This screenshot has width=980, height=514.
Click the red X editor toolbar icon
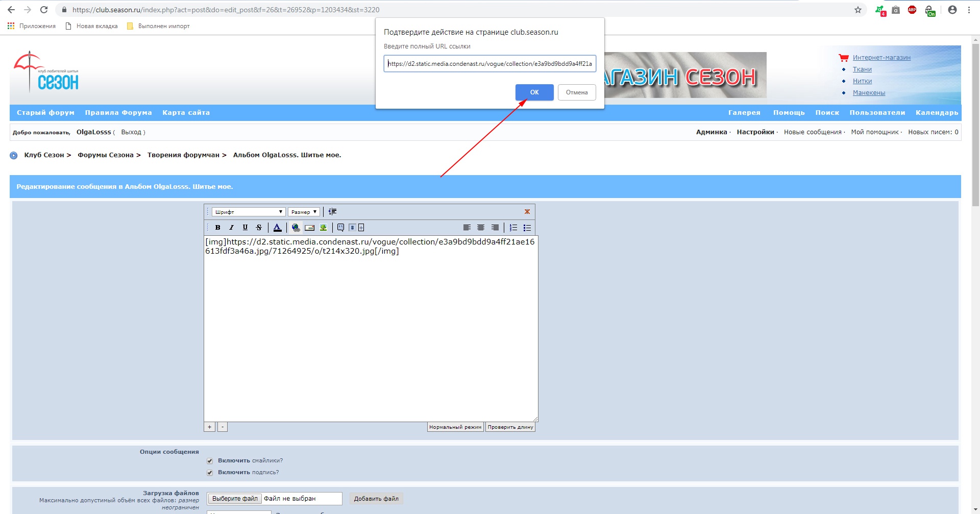point(527,212)
